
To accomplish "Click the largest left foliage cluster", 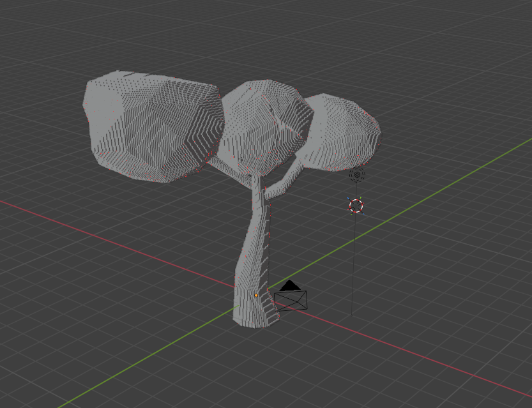I will click(x=153, y=127).
